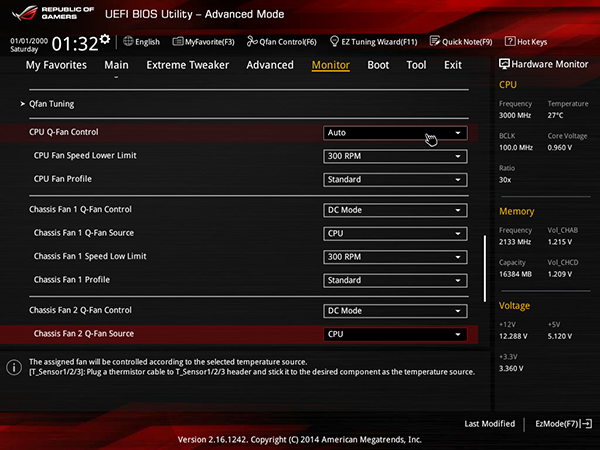Open the My Favorites tab
The width and height of the screenshot is (600, 450).
(x=56, y=65)
